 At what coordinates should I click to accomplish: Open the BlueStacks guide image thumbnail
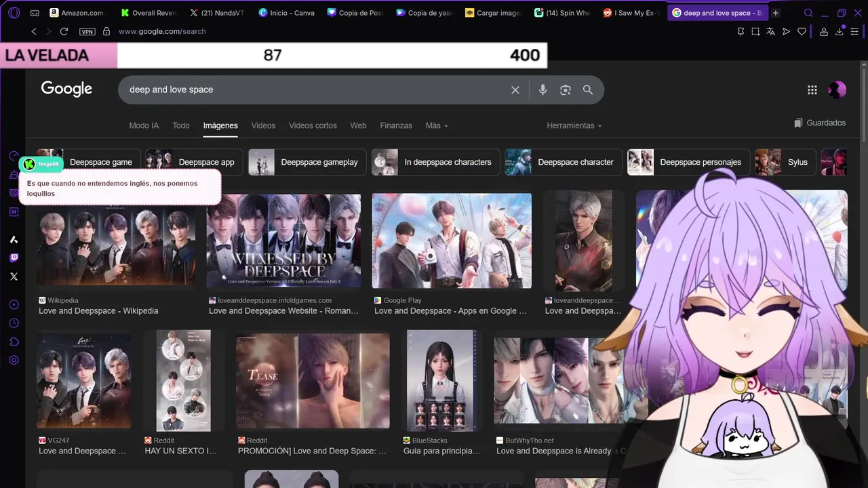[x=442, y=380]
